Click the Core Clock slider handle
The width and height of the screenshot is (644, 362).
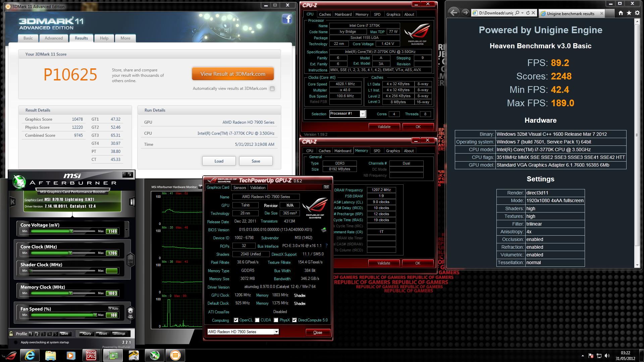click(x=71, y=253)
